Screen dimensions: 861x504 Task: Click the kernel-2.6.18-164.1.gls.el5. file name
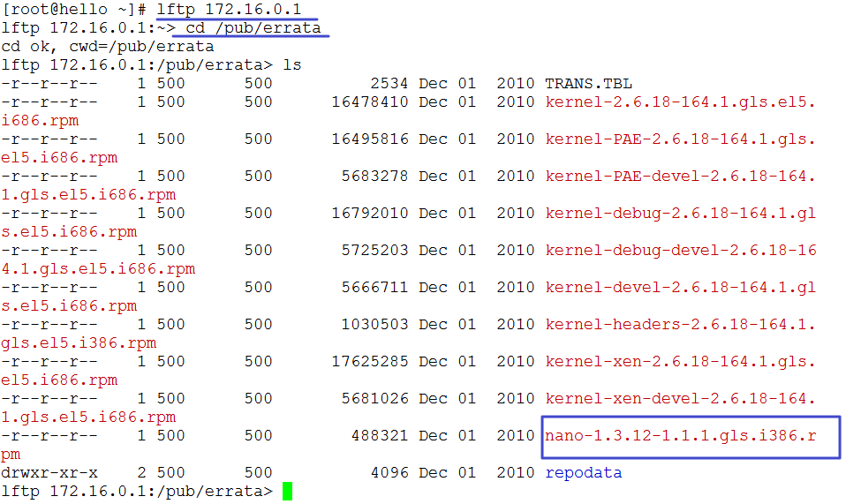pos(680,102)
